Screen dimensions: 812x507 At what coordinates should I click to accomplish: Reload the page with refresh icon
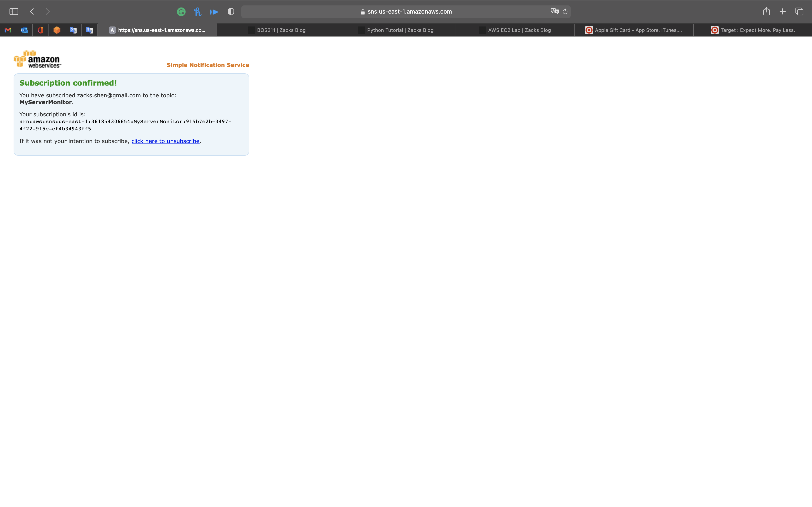tap(565, 11)
